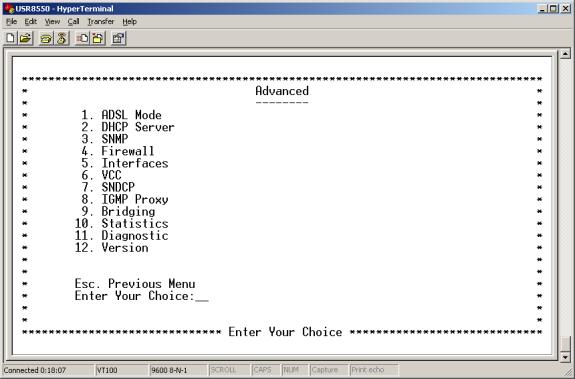Click the Properties toolbar icon
This screenshot has width=575, height=379.
(118, 38)
